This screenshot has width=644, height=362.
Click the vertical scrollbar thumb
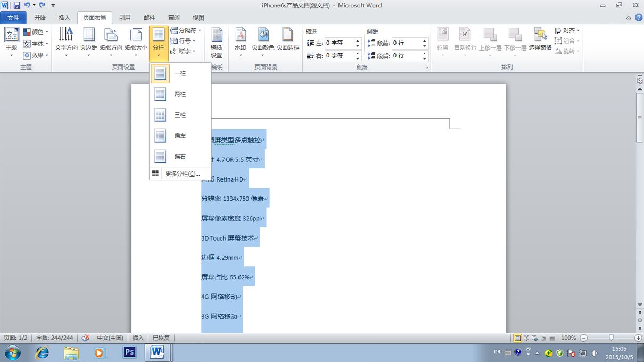click(640, 117)
